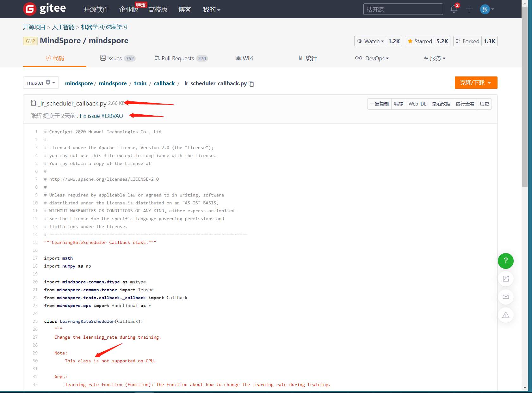Open the master branch dropdown

(41, 83)
